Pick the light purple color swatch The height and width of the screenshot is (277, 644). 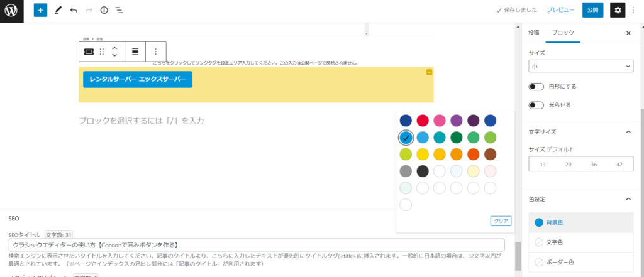coord(457,121)
